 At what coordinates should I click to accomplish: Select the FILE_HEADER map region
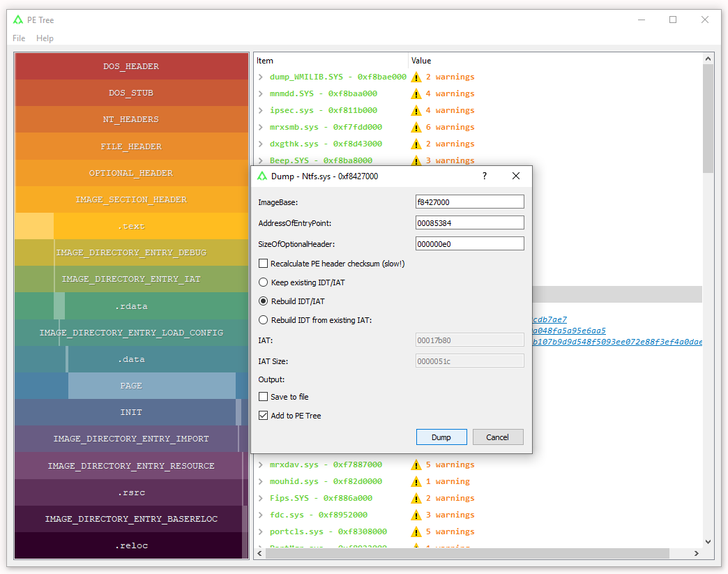point(131,146)
